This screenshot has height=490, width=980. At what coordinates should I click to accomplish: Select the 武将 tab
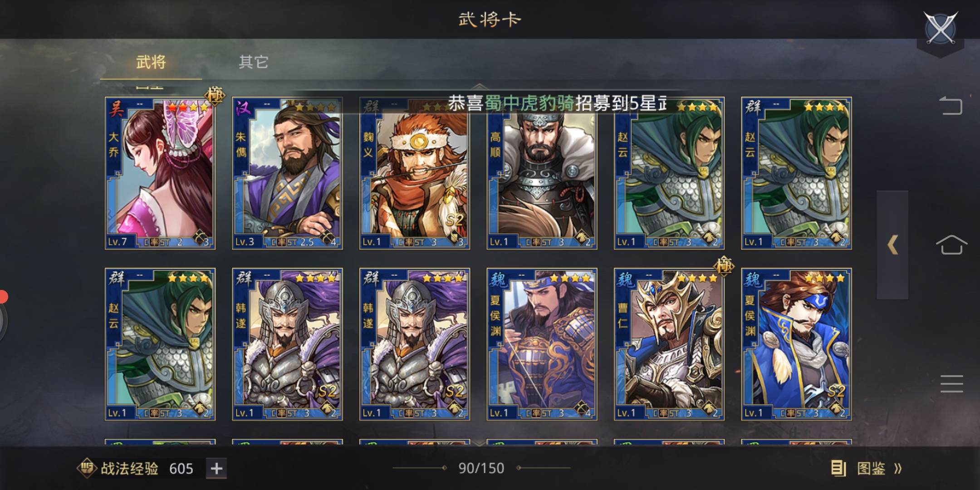point(151,62)
